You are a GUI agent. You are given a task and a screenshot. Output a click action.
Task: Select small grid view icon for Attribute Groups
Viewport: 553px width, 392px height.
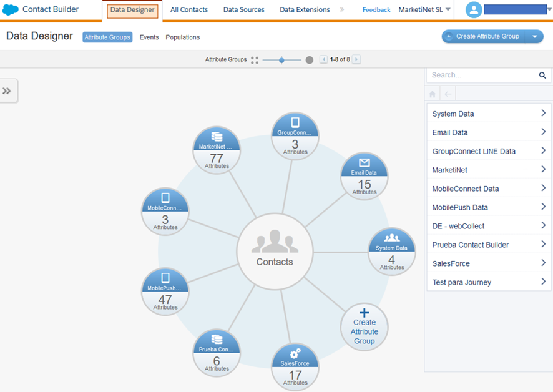tap(255, 60)
